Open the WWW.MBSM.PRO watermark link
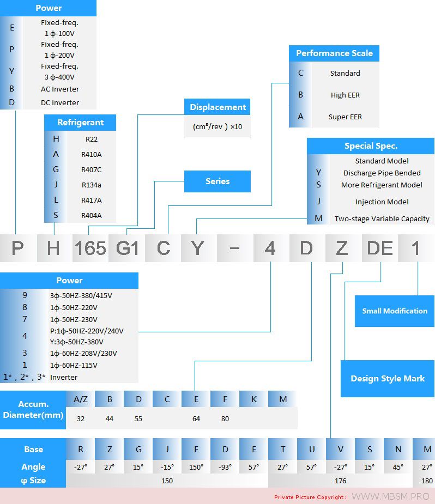Screen dimensions: 435x504 390,497
